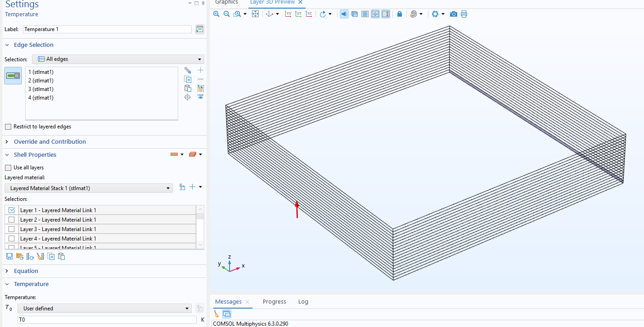Viewport: 644px width, 327px height.
Task: Click the Zoom In magnifier icon
Action: tap(216, 14)
